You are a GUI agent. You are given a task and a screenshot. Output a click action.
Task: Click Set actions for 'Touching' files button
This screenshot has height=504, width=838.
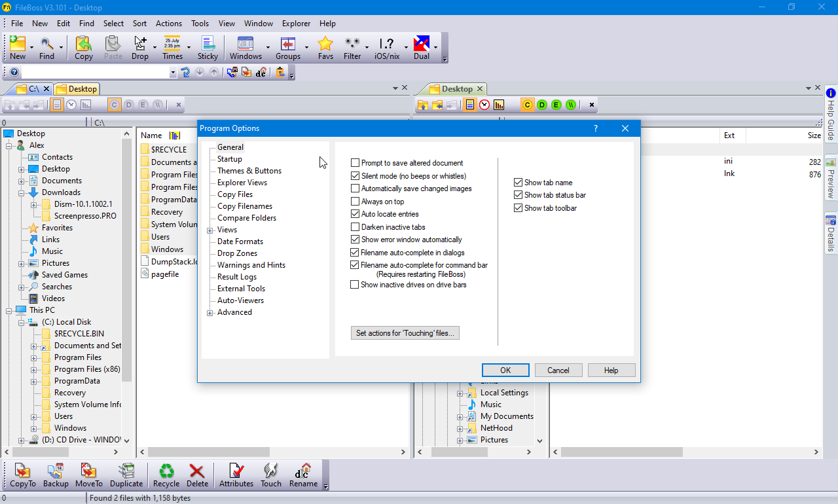[x=405, y=333]
